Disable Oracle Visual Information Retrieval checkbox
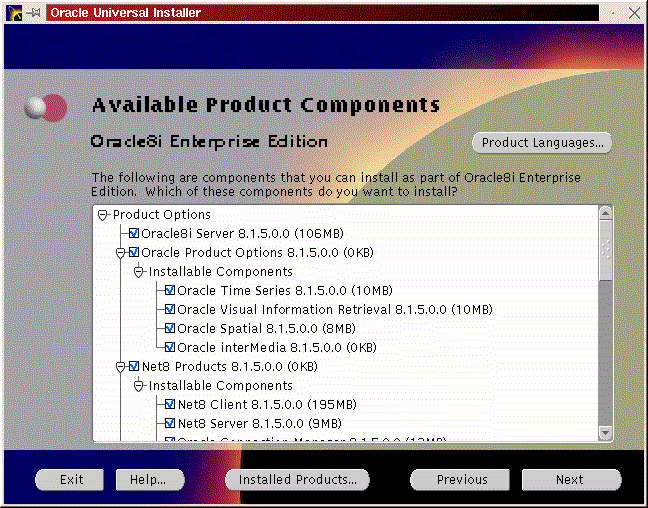This screenshot has width=648, height=508. click(170, 309)
